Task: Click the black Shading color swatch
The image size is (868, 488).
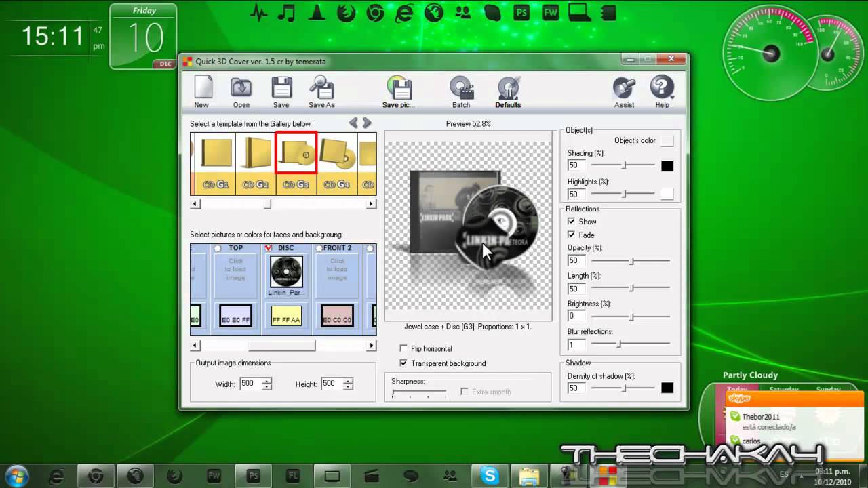Action: 667,165
